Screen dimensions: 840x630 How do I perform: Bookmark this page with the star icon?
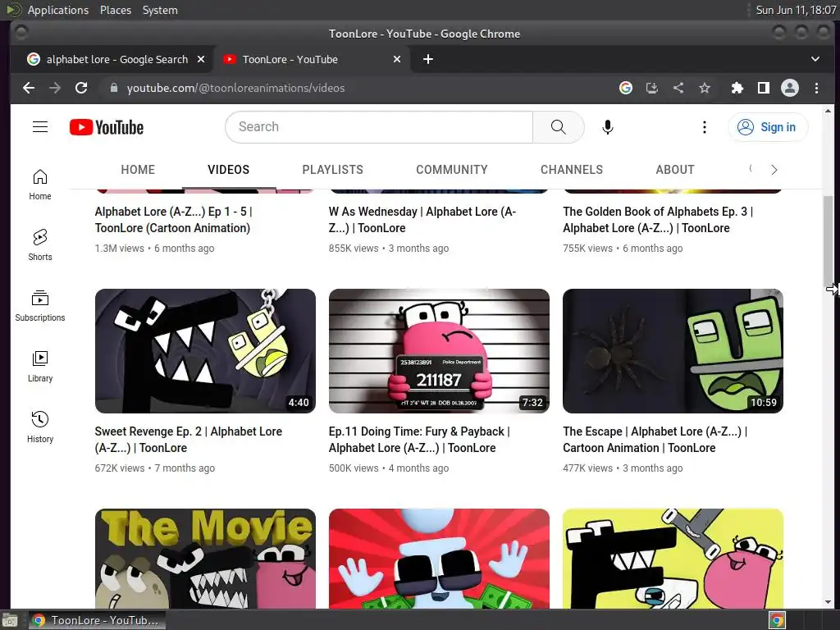705,88
